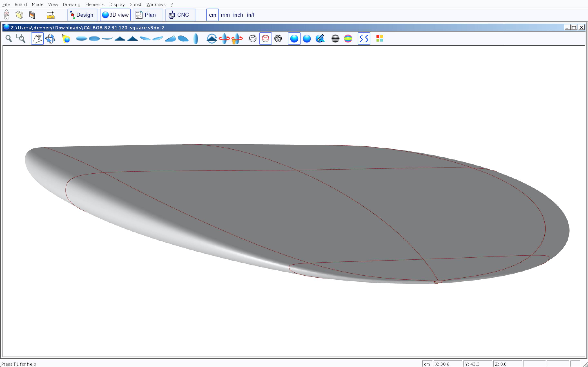This screenshot has width=588, height=367.
Task: Select the zoom window tool
Action: click(21, 39)
